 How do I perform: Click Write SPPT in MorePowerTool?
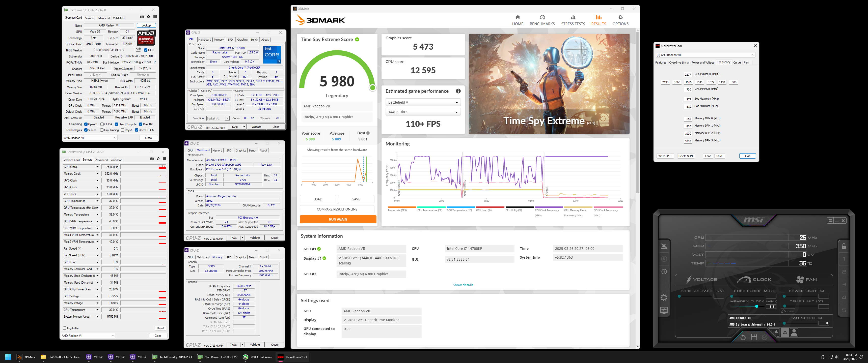point(665,156)
